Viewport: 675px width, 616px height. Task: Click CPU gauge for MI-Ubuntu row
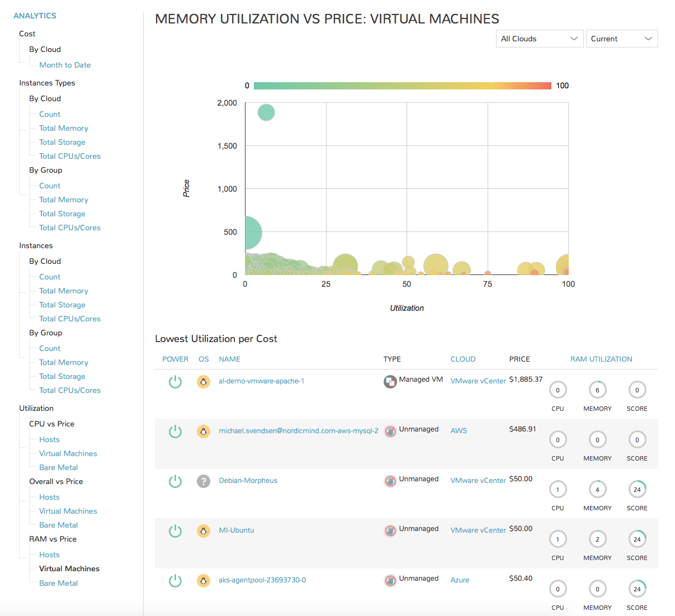[x=558, y=539]
